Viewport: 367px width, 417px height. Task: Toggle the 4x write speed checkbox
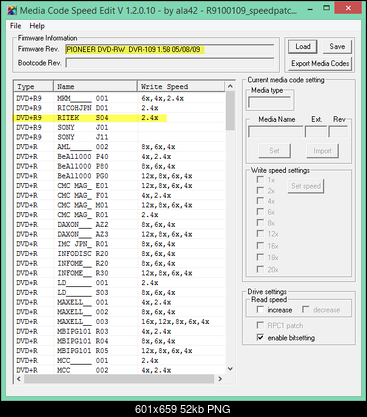pyautogui.click(x=260, y=201)
